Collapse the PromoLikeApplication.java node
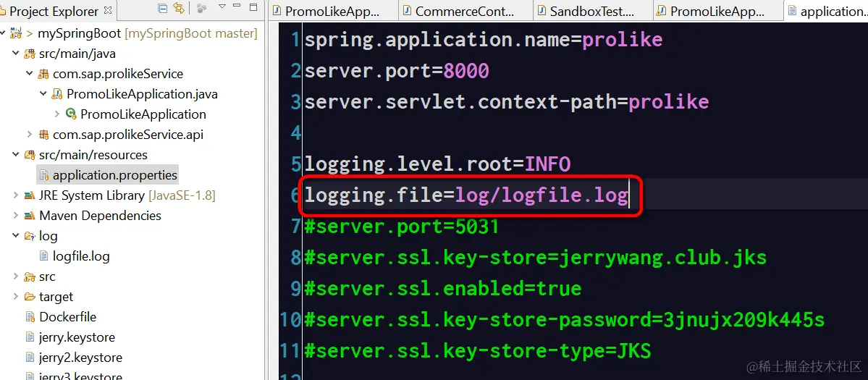This screenshot has height=380, width=868. (43, 94)
